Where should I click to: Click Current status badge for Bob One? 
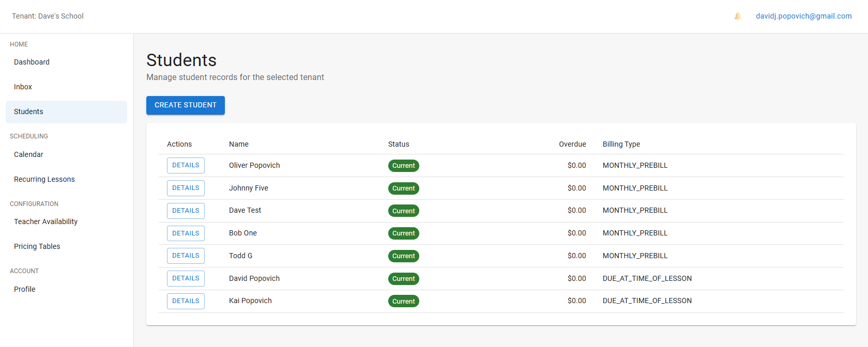click(404, 233)
